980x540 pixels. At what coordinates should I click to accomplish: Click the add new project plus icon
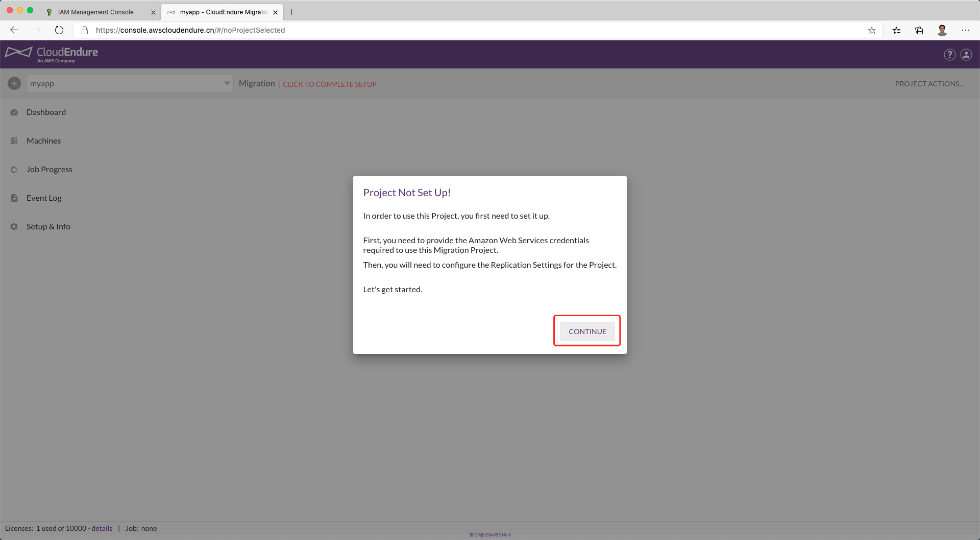14,83
